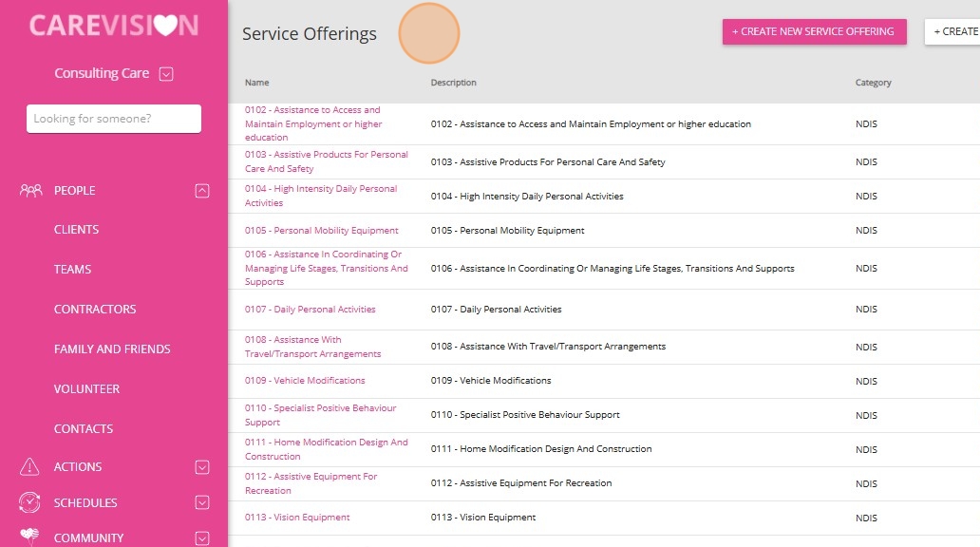
Task: Open Clients in the sidebar
Action: point(76,230)
